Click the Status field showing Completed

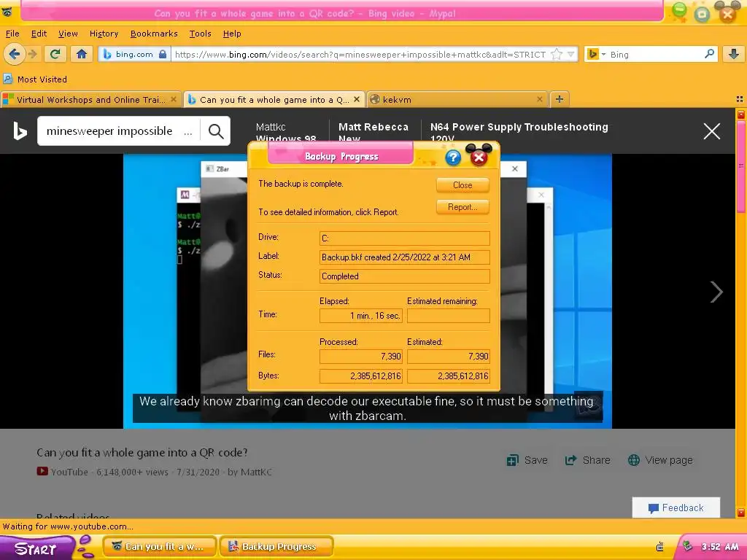click(404, 276)
